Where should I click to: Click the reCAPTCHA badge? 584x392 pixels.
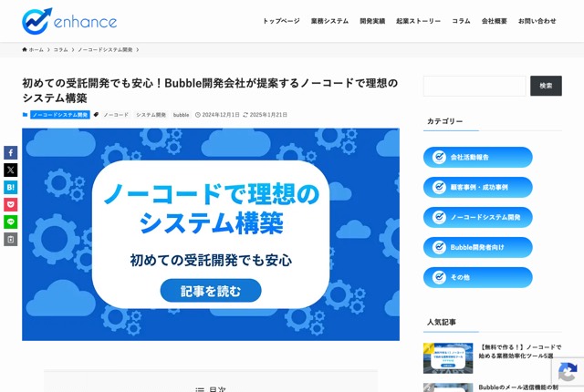coord(568,373)
